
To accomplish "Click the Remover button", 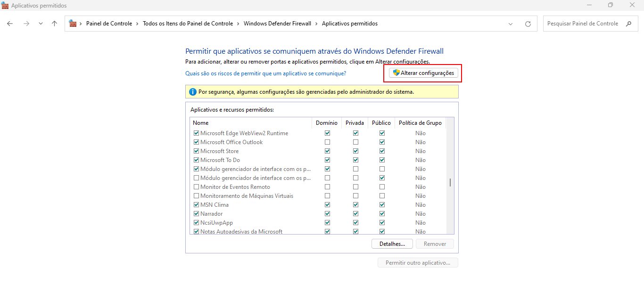I will pyautogui.click(x=435, y=244).
